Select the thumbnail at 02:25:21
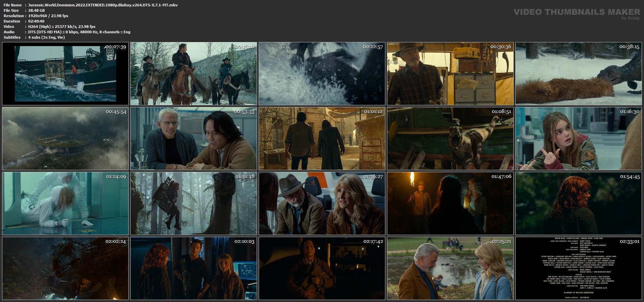 point(450,268)
